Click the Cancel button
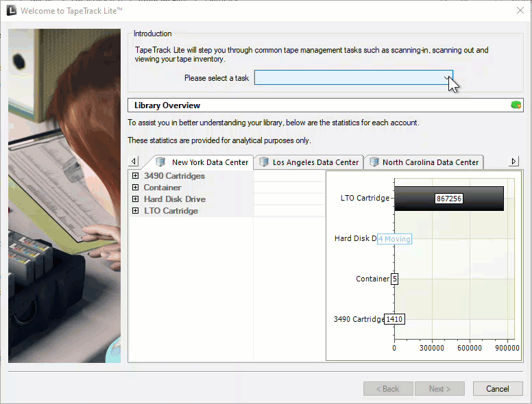Viewport: 532px width, 404px height. click(498, 388)
